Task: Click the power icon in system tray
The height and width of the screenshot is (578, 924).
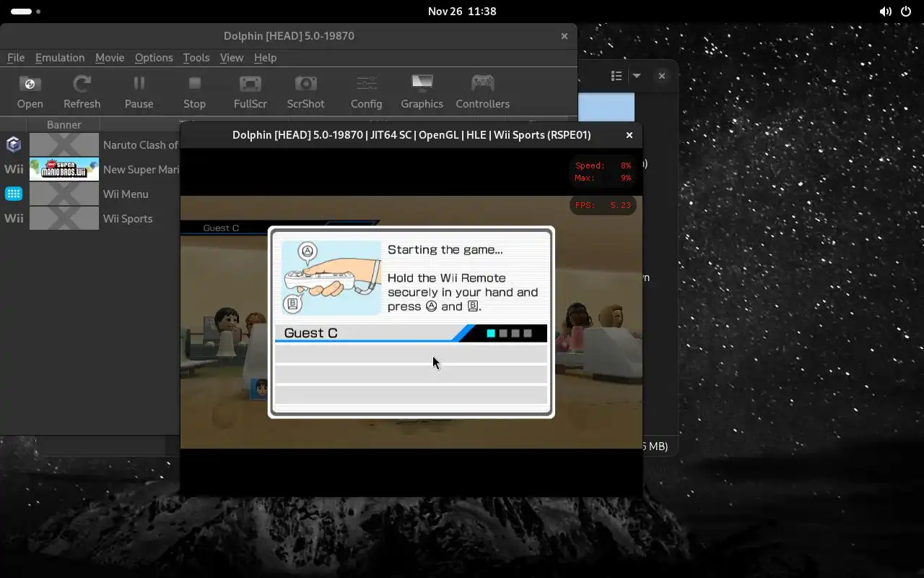Action: pyautogui.click(x=907, y=12)
